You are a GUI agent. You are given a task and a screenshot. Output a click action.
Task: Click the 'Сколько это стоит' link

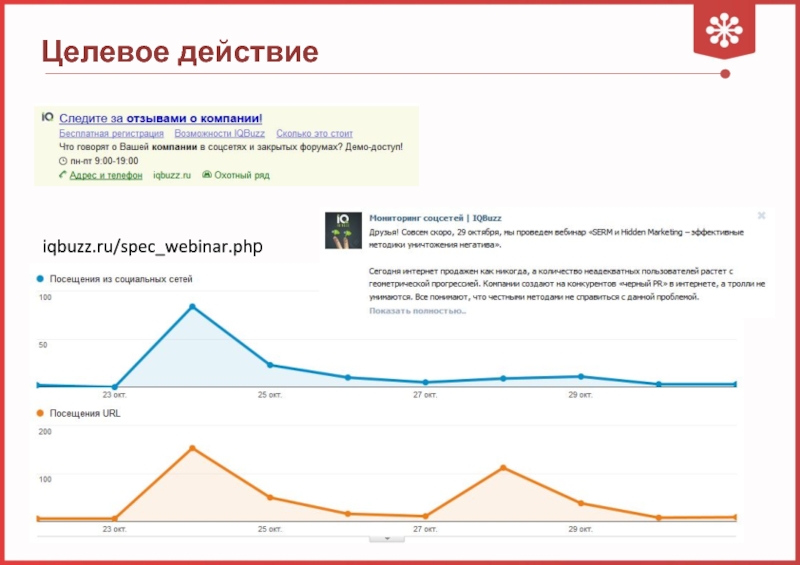[314, 134]
